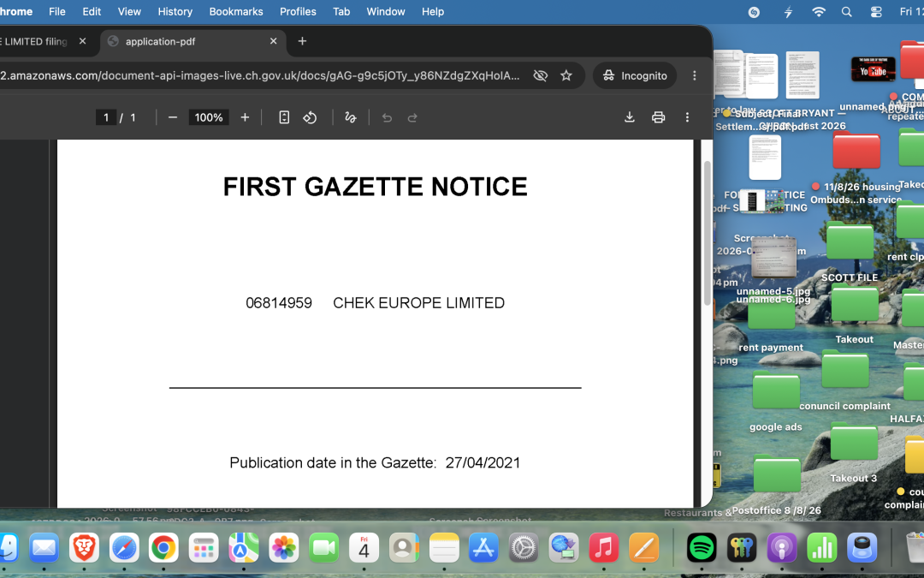Select the SCOTT FILE desktop folder
Screen dimensions: 924x578
click(850, 241)
